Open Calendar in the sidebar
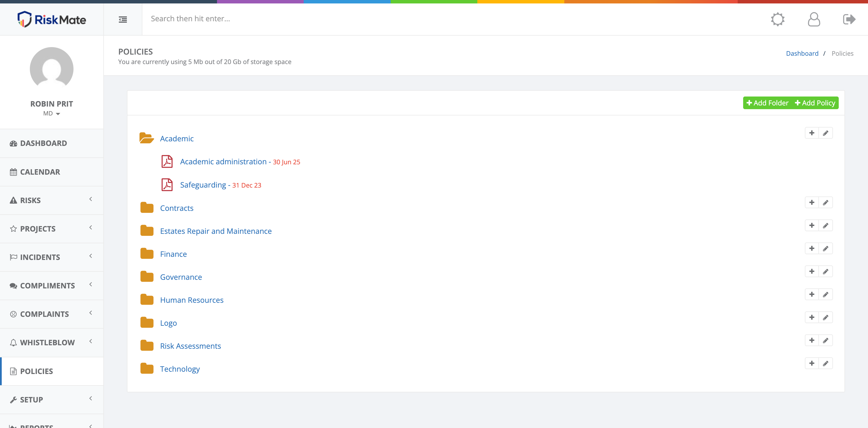 click(52, 172)
